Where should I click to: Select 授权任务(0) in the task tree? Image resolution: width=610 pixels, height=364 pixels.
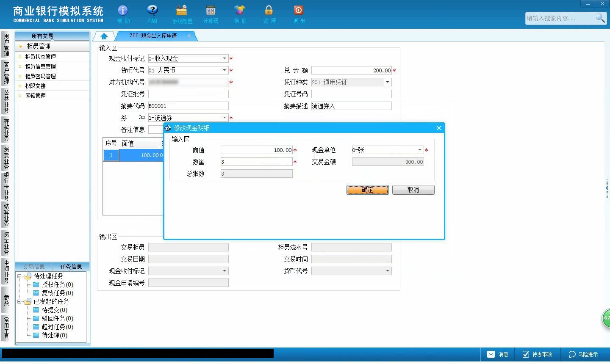(x=57, y=284)
